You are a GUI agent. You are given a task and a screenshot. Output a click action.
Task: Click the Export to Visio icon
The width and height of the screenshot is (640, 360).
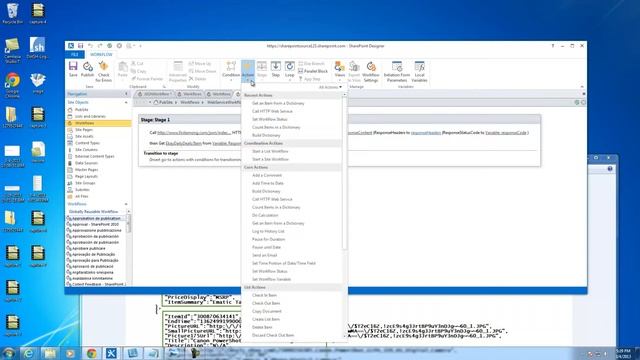(354, 71)
